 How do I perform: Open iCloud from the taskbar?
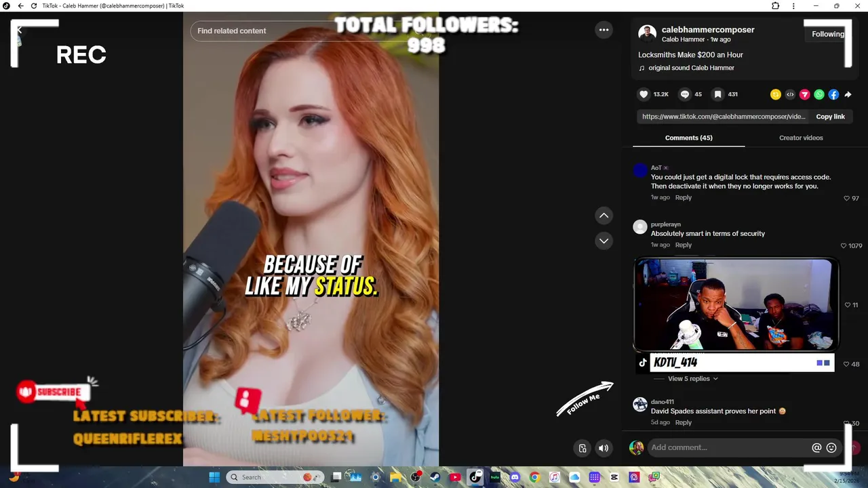[x=574, y=477]
